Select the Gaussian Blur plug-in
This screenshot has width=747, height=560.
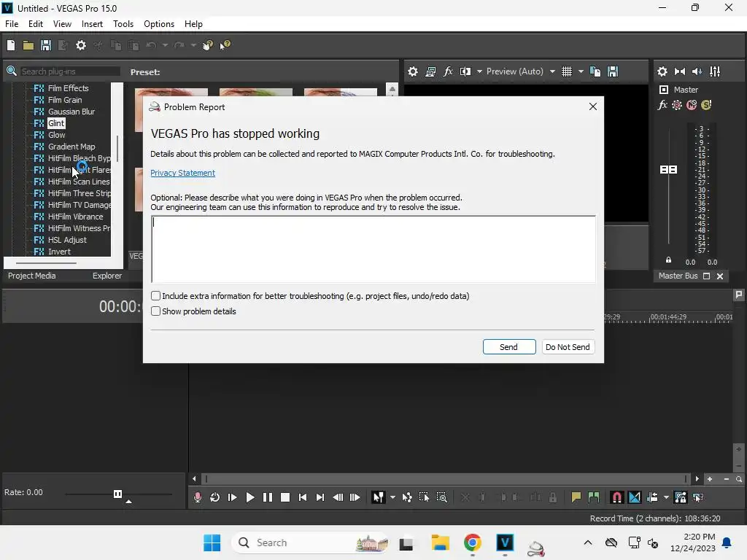[x=71, y=112]
